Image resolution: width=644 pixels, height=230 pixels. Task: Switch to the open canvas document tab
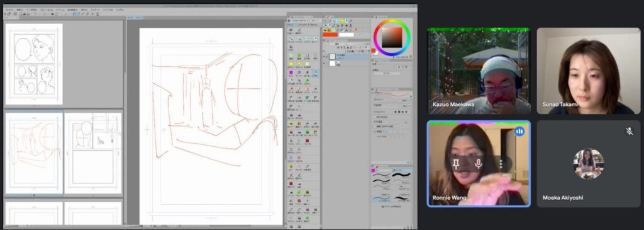135,17
